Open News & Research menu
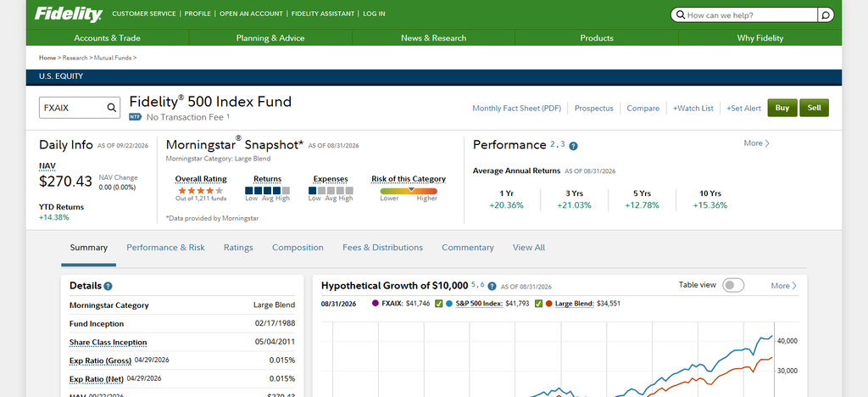868x397 pixels. (x=433, y=37)
